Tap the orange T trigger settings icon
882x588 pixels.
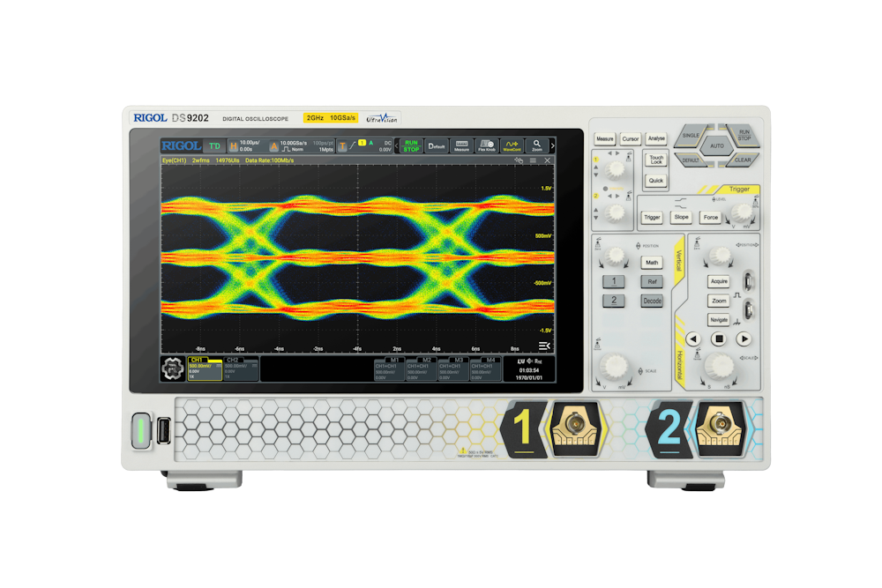point(342,146)
